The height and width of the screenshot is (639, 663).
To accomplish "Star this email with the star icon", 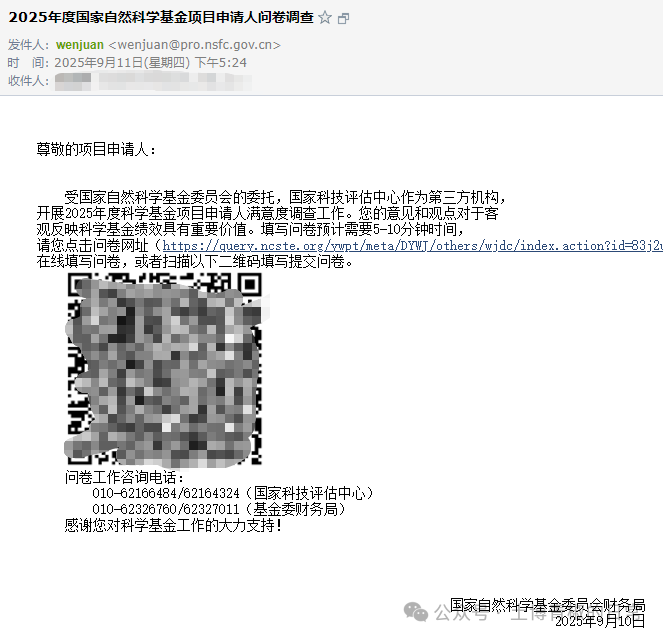I will click(325, 18).
